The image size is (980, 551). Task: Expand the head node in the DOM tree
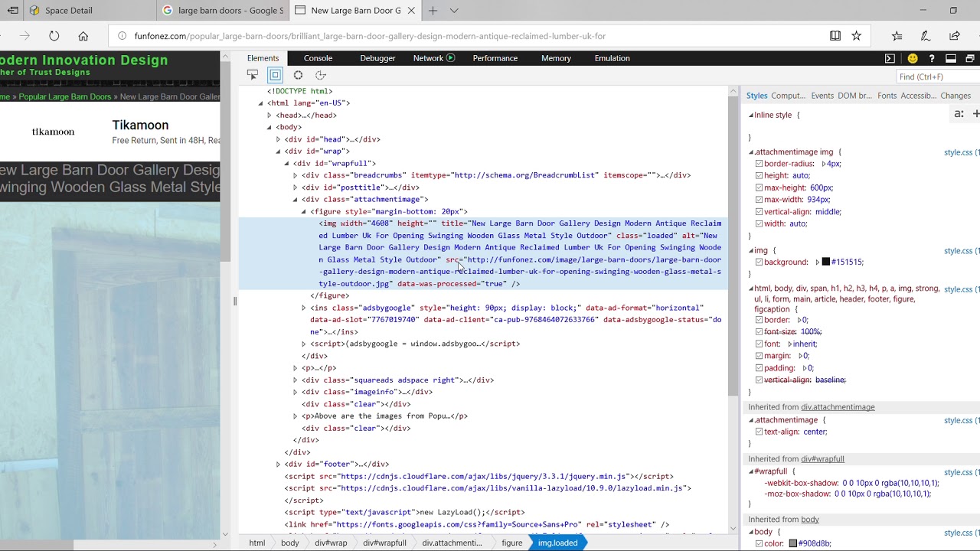(269, 116)
